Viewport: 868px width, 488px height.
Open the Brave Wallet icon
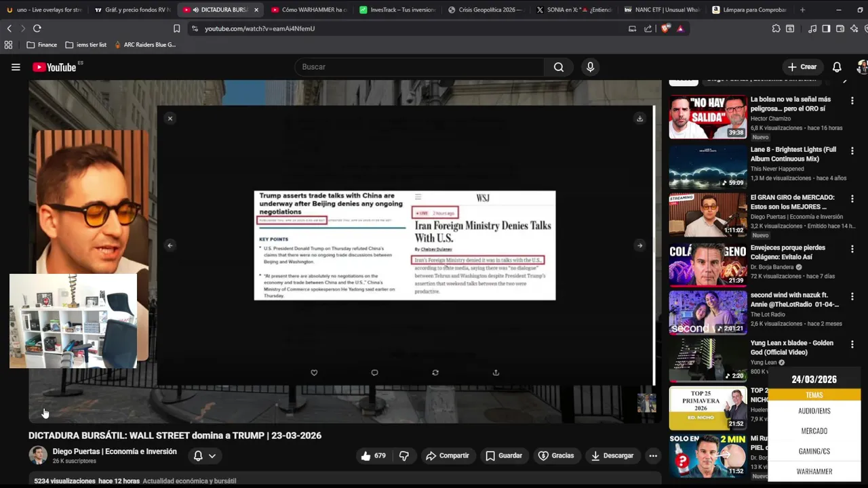click(840, 28)
